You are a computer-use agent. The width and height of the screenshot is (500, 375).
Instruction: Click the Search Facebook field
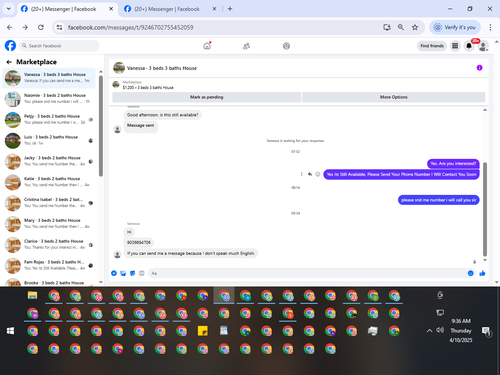[59, 46]
